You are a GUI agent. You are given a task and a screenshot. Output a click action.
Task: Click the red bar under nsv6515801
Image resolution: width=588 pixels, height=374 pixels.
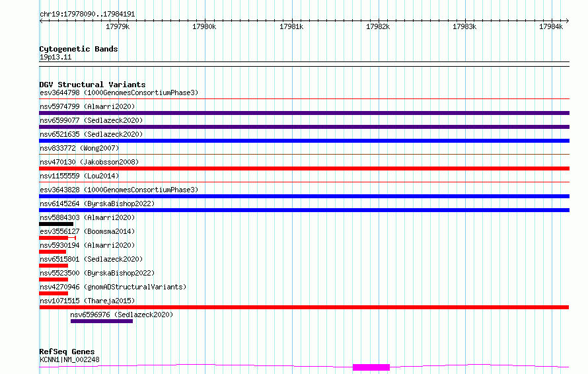(x=54, y=266)
